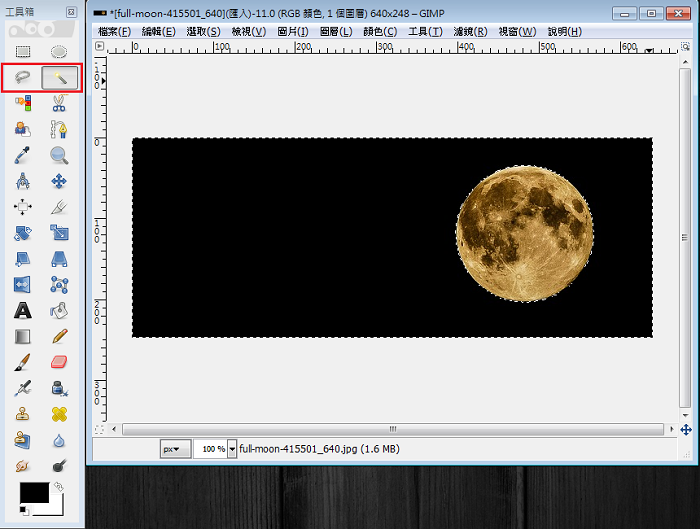
Task: Select the Crop tool
Action: coord(59,207)
